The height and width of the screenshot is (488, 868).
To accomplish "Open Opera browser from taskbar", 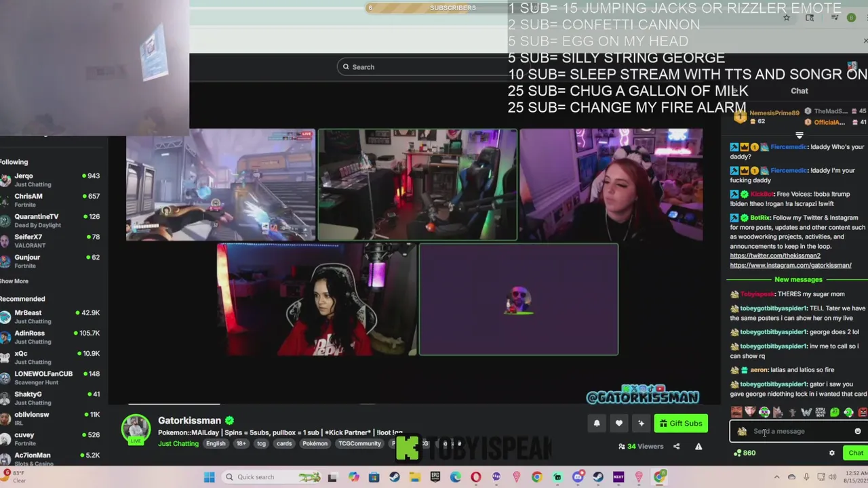I will click(475, 477).
